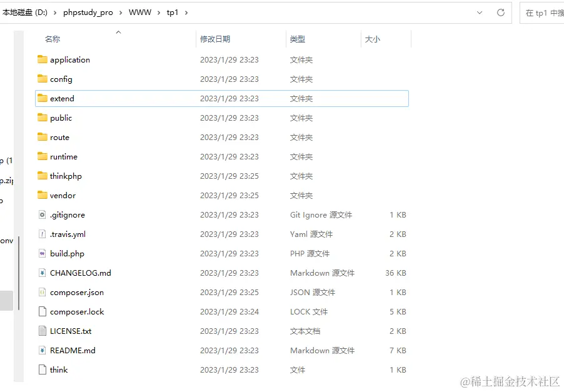
Task: Click the think file icon
Action: click(x=43, y=369)
